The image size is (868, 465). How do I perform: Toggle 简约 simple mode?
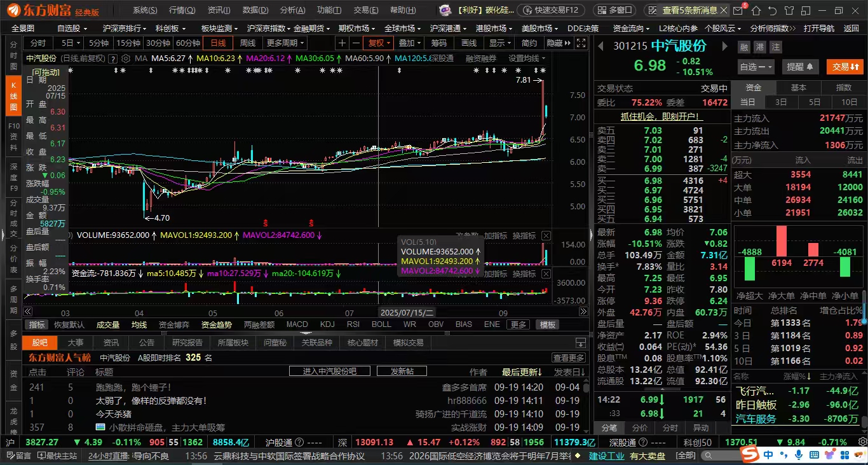[x=529, y=43]
